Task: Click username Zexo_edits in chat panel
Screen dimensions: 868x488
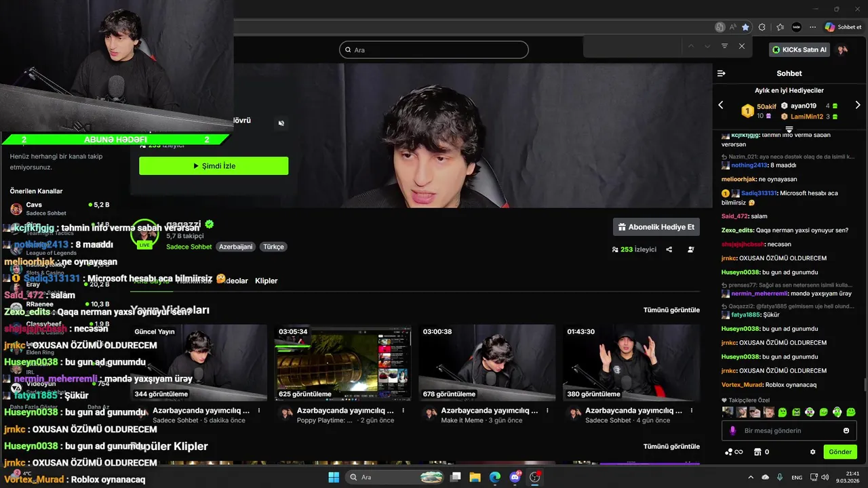Action: pos(738,230)
